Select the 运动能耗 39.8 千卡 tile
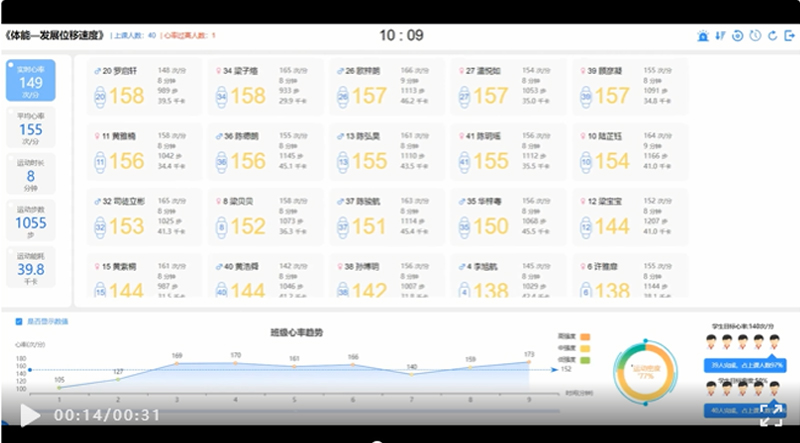This screenshot has height=443, width=800. 30,267
